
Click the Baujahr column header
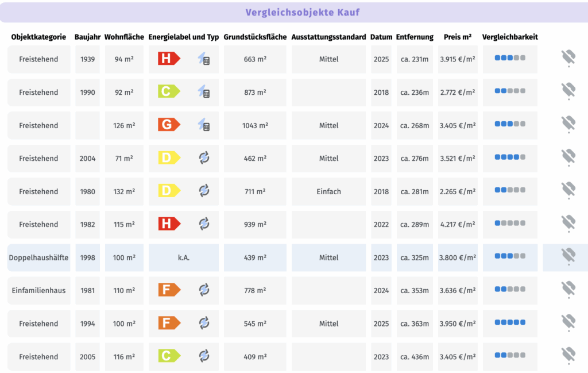(87, 37)
